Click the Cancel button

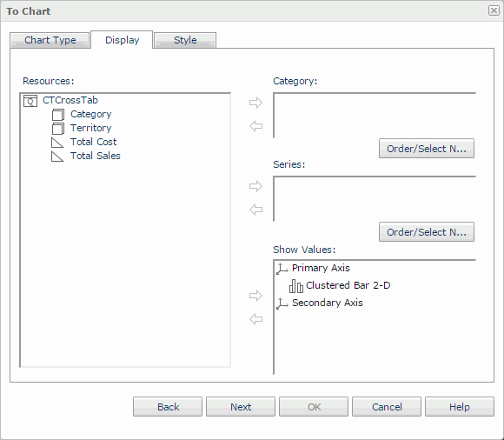click(387, 407)
